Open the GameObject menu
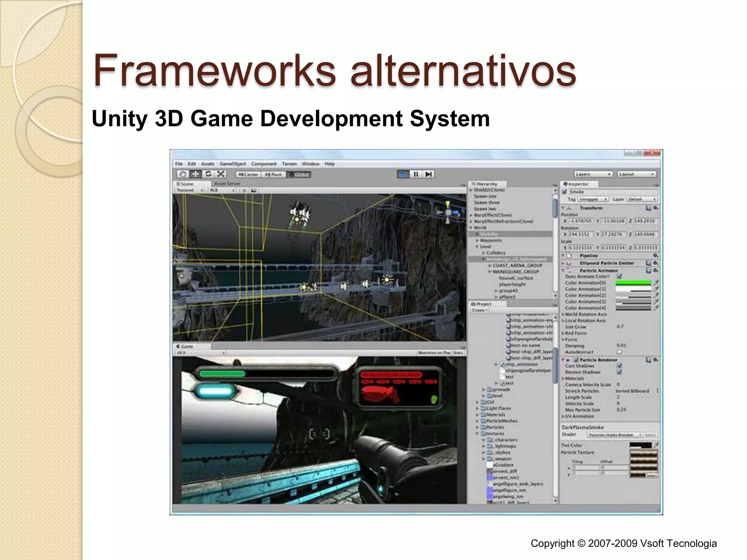 232,164
